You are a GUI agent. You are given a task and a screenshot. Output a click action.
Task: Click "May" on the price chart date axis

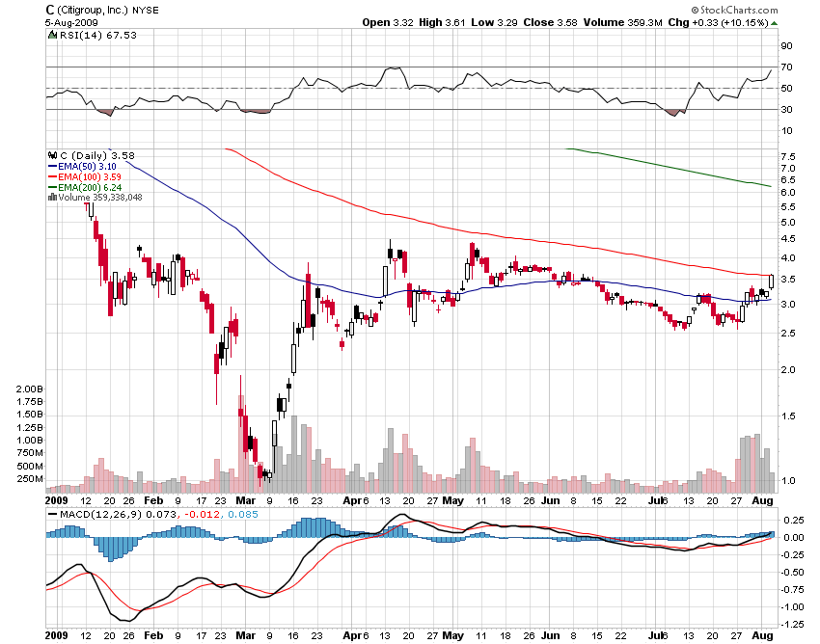[452, 500]
